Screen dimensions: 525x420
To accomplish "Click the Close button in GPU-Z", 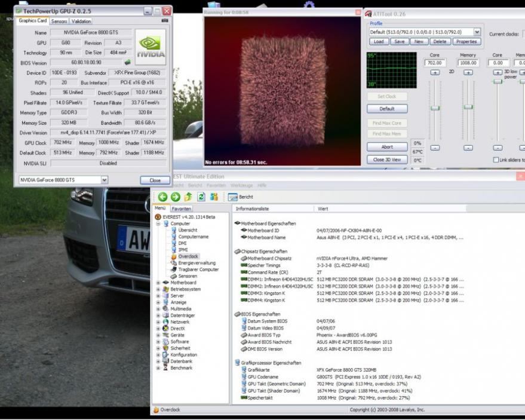I will (x=155, y=180).
